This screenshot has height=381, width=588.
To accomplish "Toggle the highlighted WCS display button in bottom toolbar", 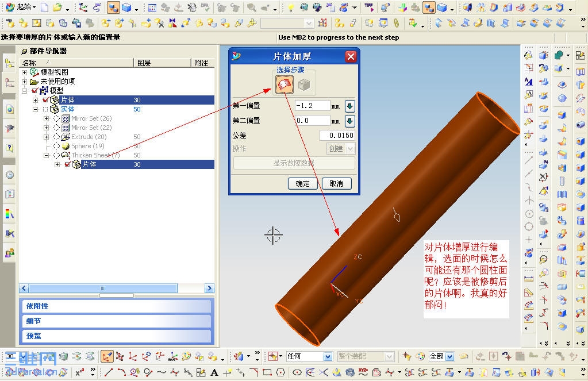I will click(x=107, y=356).
